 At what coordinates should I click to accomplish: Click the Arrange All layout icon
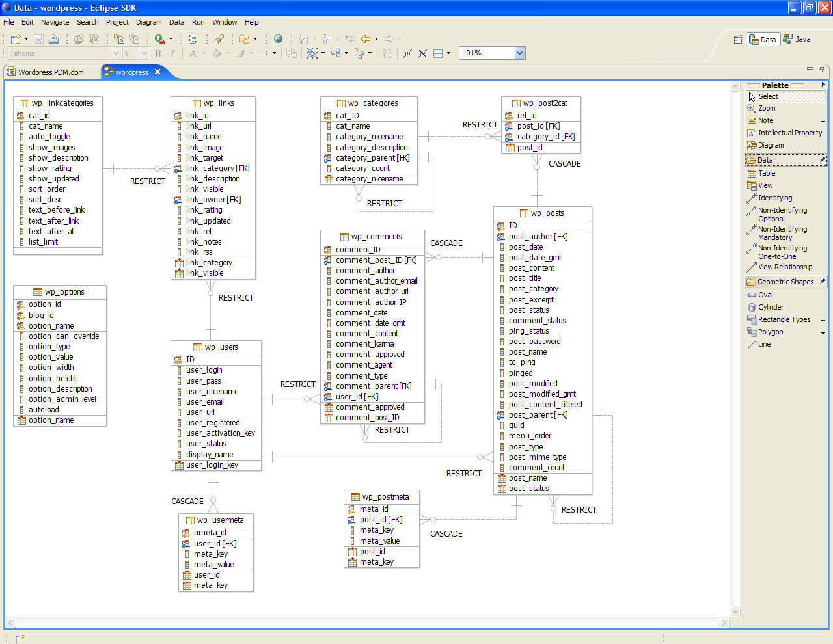[336, 53]
